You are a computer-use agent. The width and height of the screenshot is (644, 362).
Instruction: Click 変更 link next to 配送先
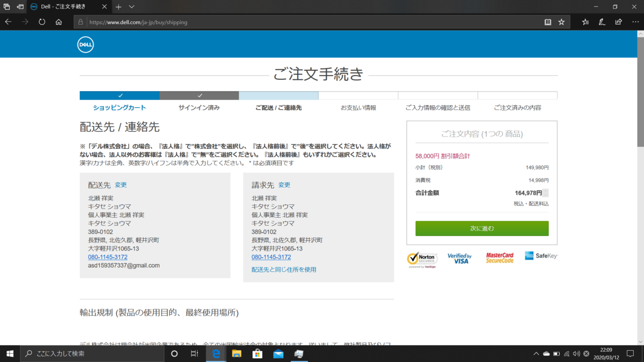(121, 184)
